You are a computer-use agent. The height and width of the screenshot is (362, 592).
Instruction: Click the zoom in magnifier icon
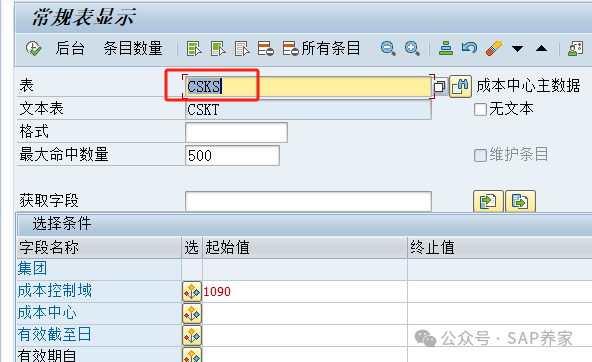pos(412,49)
